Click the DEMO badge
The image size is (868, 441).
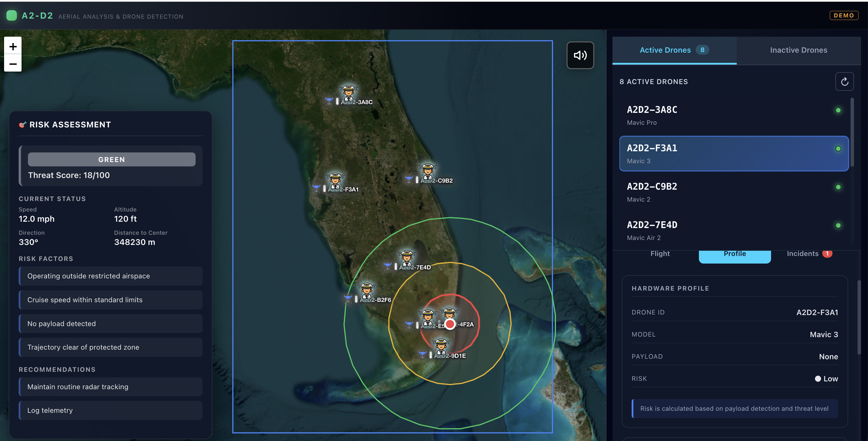pyautogui.click(x=843, y=15)
